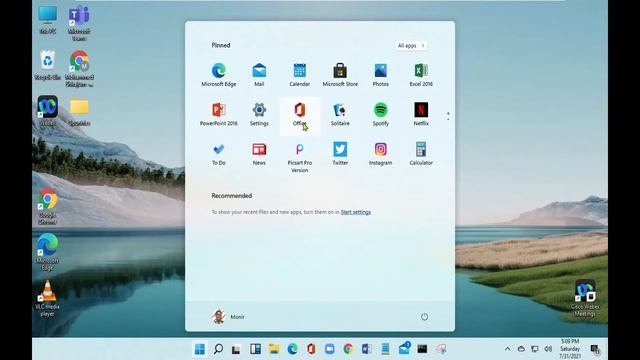Open Task View on the taskbar
640x360 pixels.
click(x=236, y=349)
